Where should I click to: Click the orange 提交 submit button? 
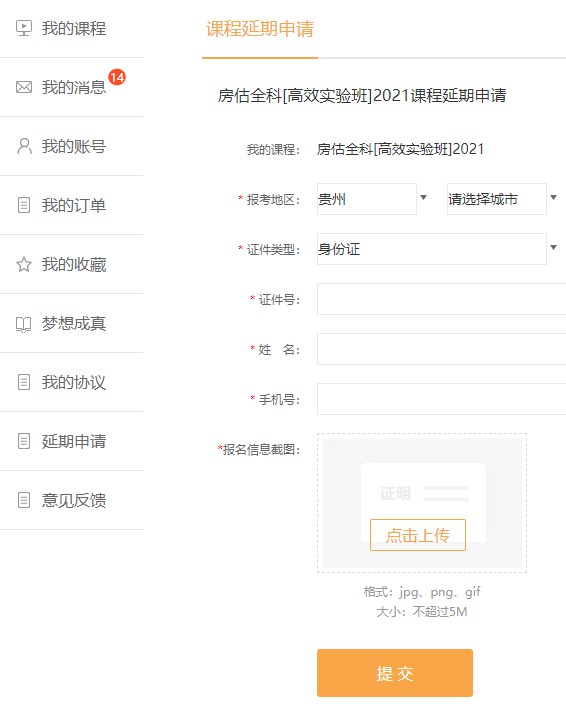pyautogui.click(x=395, y=673)
